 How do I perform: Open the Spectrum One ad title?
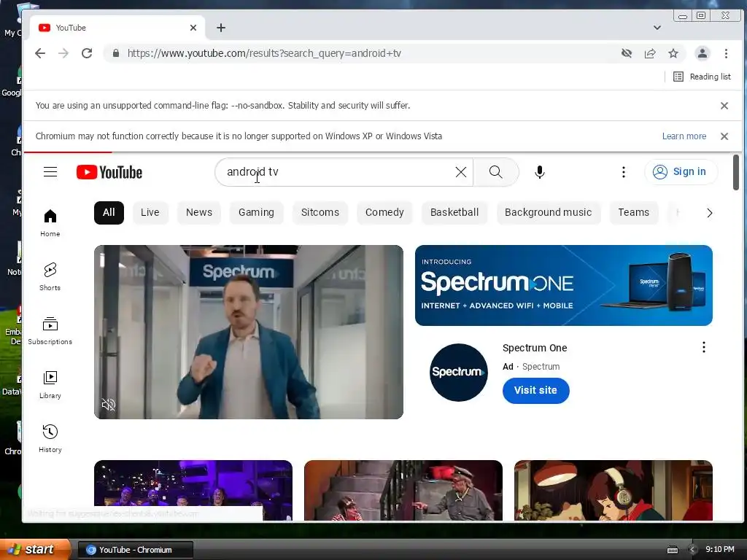point(535,348)
